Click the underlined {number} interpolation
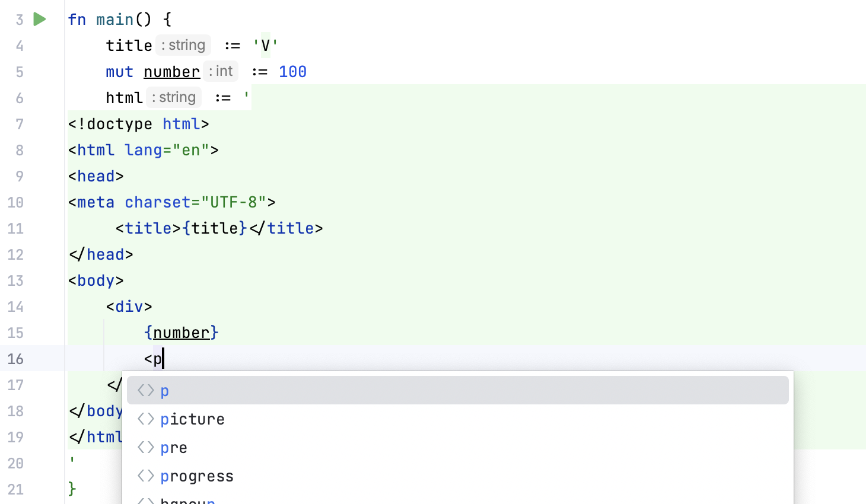This screenshot has height=504, width=866. (182, 333)
